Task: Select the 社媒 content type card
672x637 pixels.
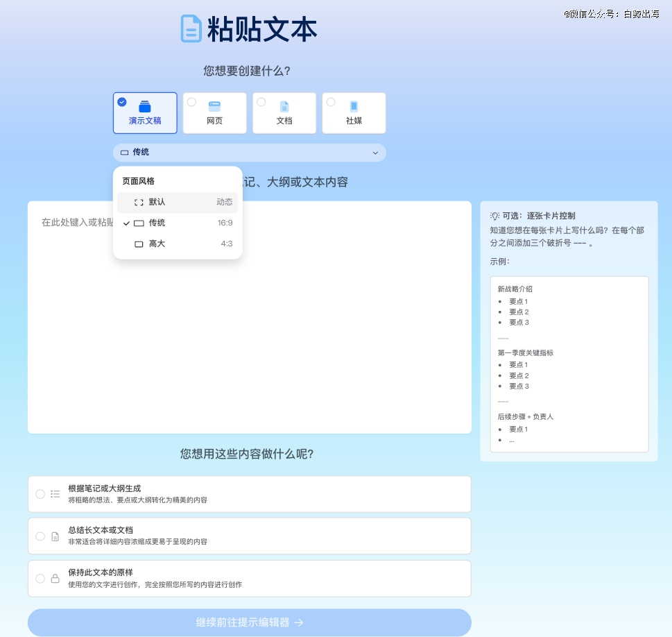Action: (354, 113)
